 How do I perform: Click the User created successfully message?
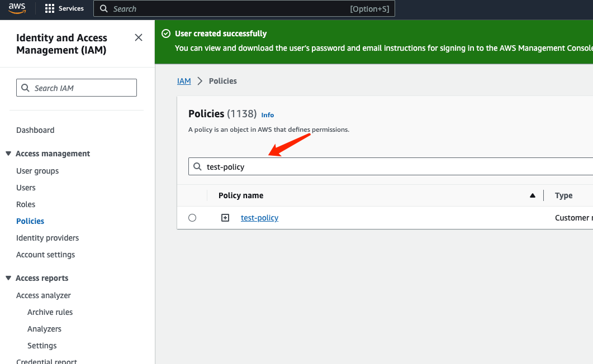[x=221, y=33]
